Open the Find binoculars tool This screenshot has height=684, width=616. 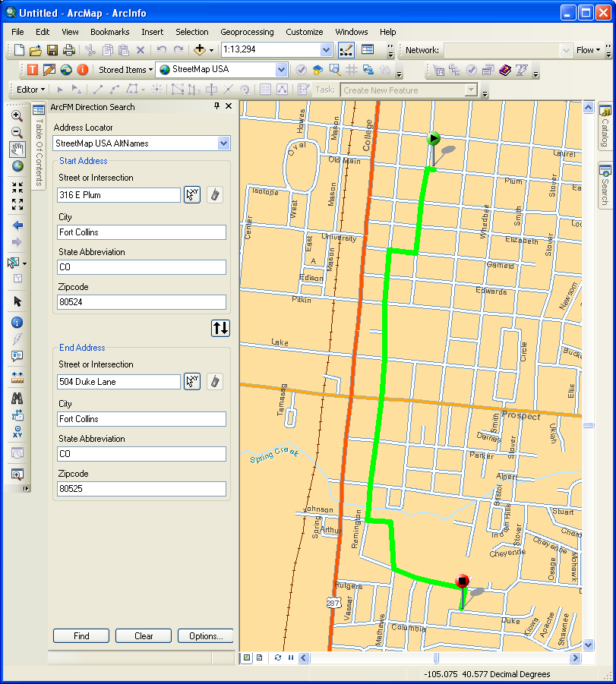pyautogui.click(x=17, y=398)
